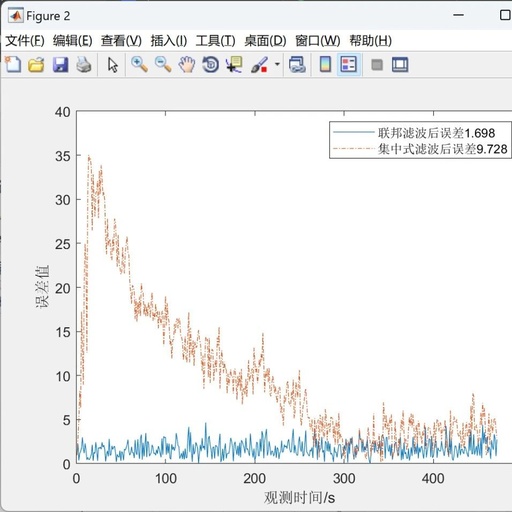Select the Pan hand tool

[x=187, y=64]
